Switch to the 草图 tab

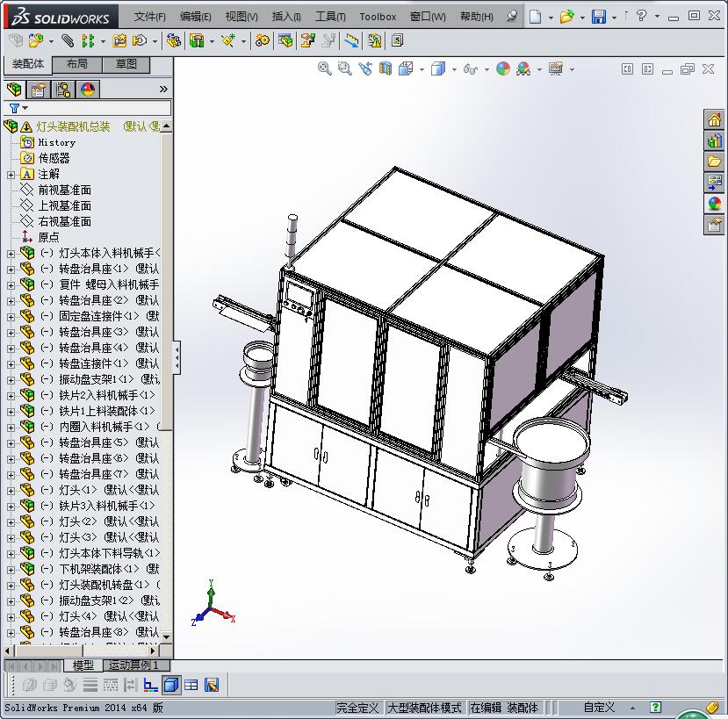pyautogui.click(x=126, y=64)
